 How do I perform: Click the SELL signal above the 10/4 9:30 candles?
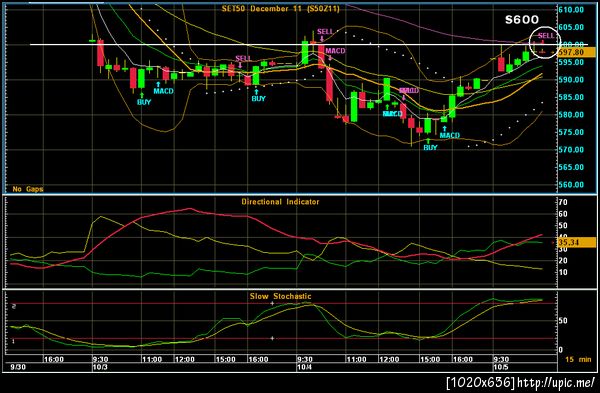pos(325,31)
